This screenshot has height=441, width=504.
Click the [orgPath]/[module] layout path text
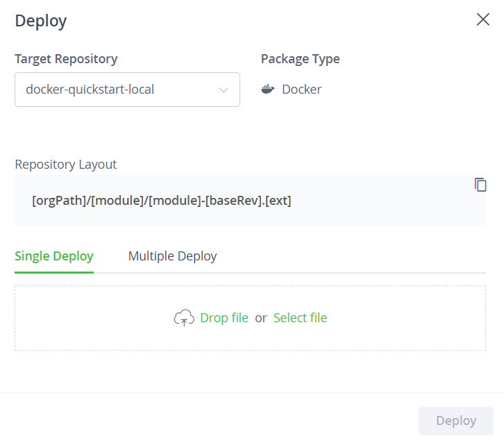click(161, 201)
